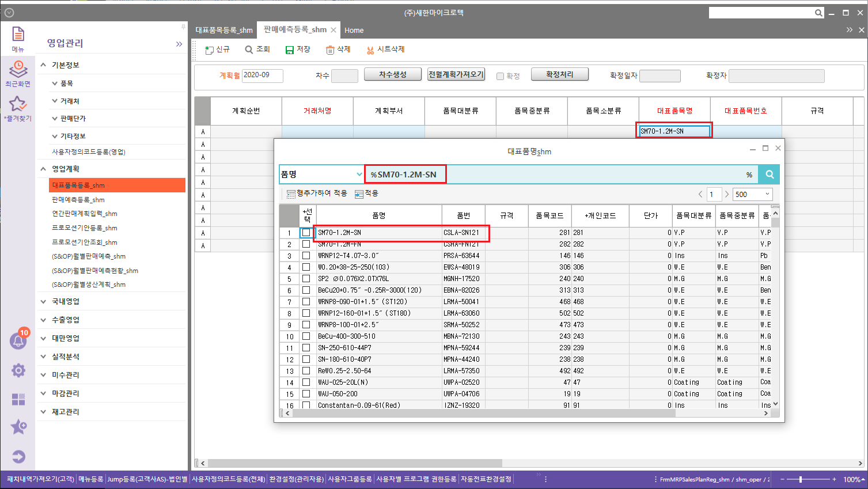Screen dimensions: 868x489
Task: Switch to the Home tab
Action: point(354,31)
